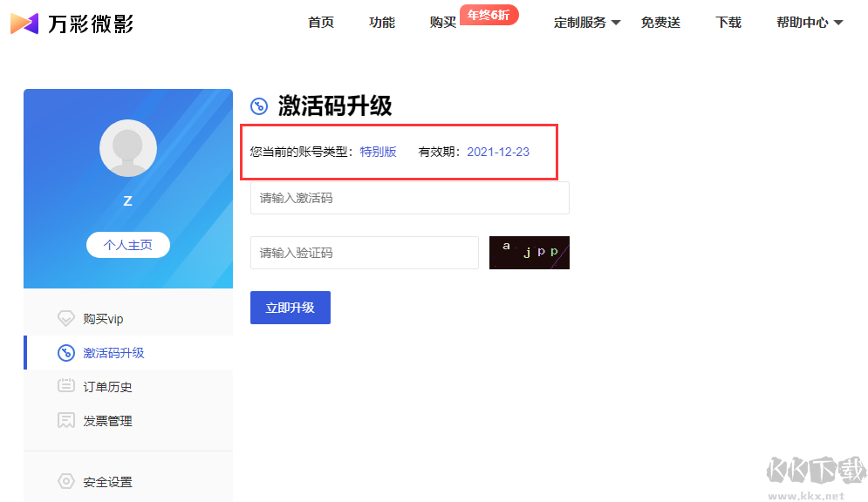Click the 2021-12-23 expiry date link
This screenshot has height=502, width=868.
(497, 152)
